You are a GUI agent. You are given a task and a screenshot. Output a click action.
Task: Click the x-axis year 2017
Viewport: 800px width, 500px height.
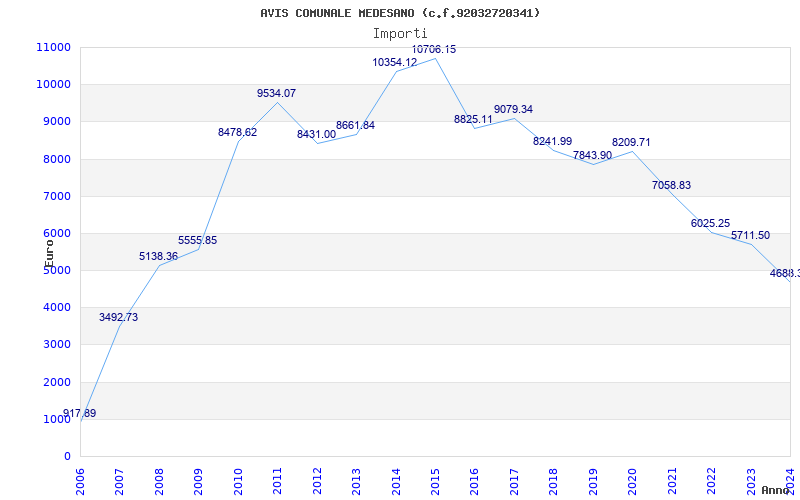tap(514, 481)
